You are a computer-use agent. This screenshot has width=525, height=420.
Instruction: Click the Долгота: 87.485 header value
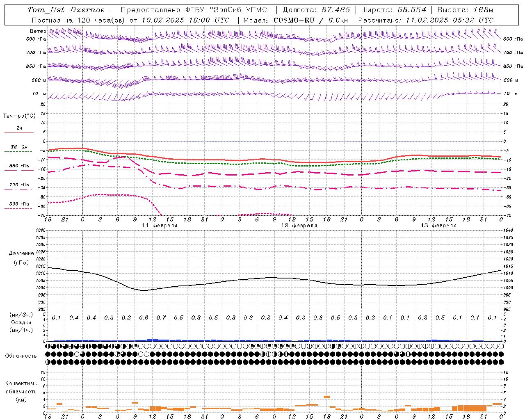pyautogui.click(x=317, y=10)
